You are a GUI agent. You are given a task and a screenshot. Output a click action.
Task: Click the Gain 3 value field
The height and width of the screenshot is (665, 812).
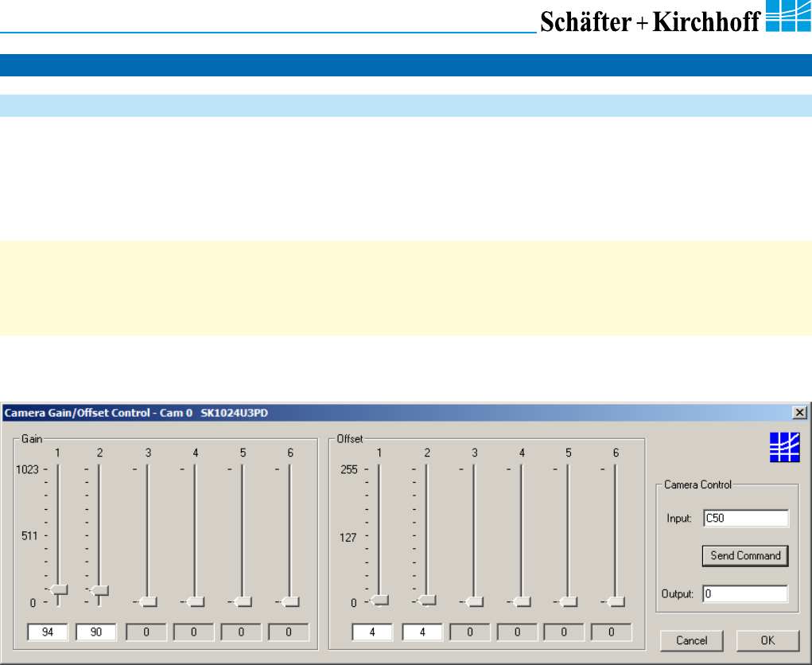click(146, 632)
